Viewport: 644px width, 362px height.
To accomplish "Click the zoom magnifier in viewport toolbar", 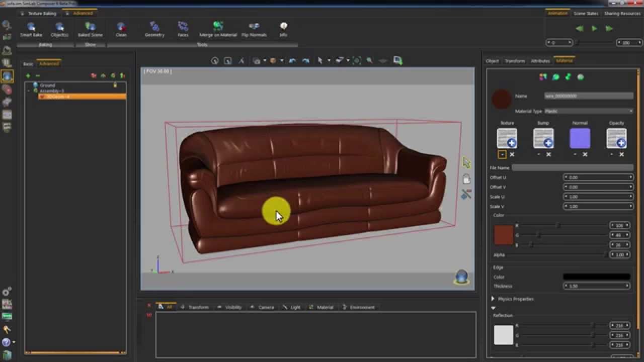I will coord(370,61).
